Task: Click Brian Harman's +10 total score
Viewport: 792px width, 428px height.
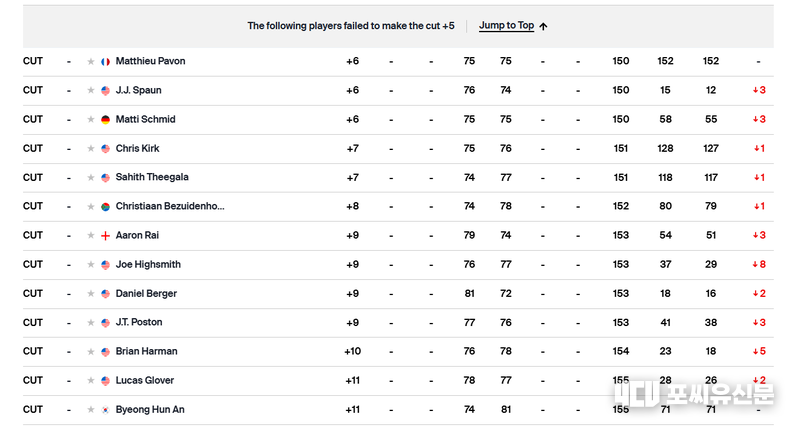Action: pyautogui.click(x=353, y=352)
